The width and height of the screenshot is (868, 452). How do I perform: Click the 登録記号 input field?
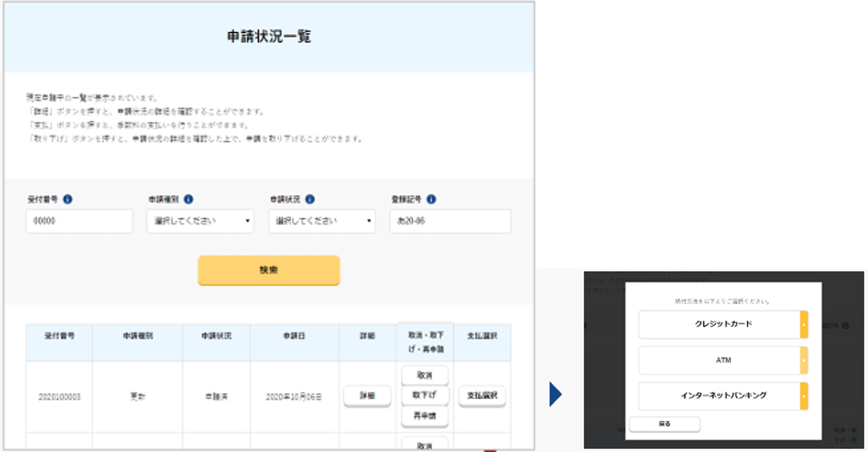pos(450,221)
